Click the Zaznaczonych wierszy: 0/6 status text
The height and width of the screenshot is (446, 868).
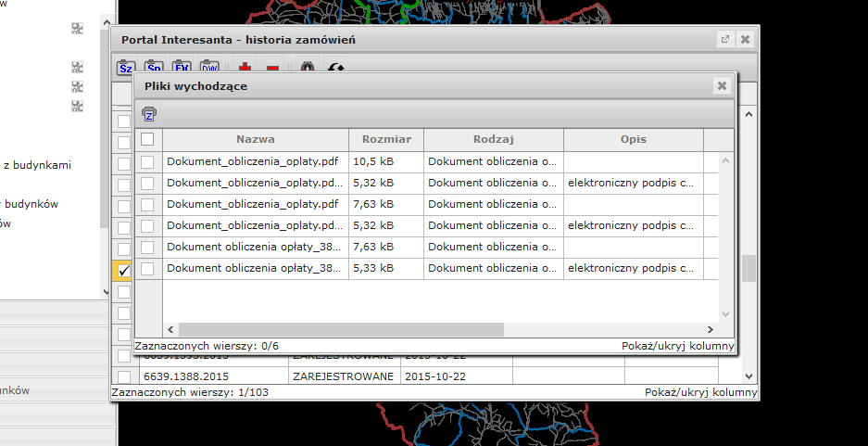pos(207,346)
